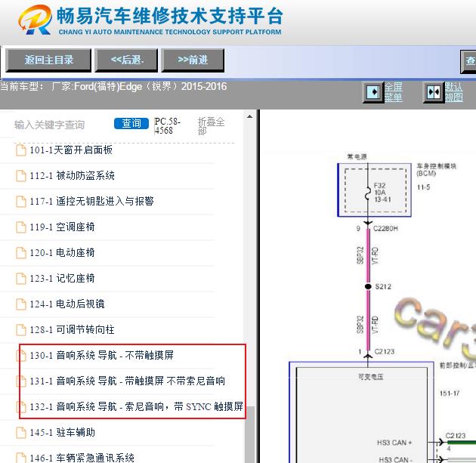
Task: Click 折叠全部 to collapse all
Action: pyautogui.click(x=211, y=126)
